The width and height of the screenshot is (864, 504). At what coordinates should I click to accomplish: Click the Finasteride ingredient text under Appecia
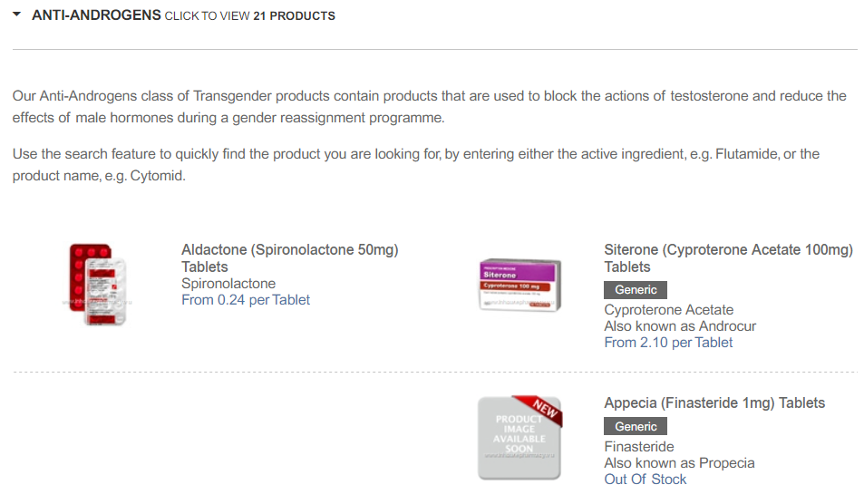(639, 447)
